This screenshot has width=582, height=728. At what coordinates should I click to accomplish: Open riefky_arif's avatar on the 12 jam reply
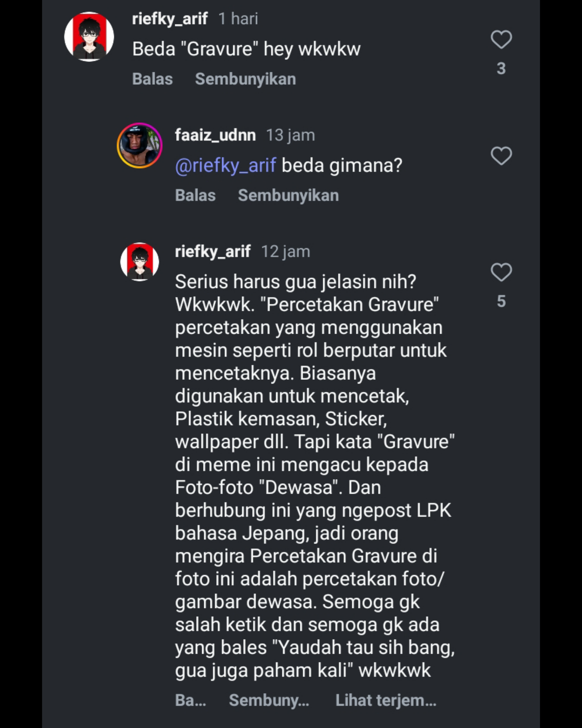(x=140, y=262)
